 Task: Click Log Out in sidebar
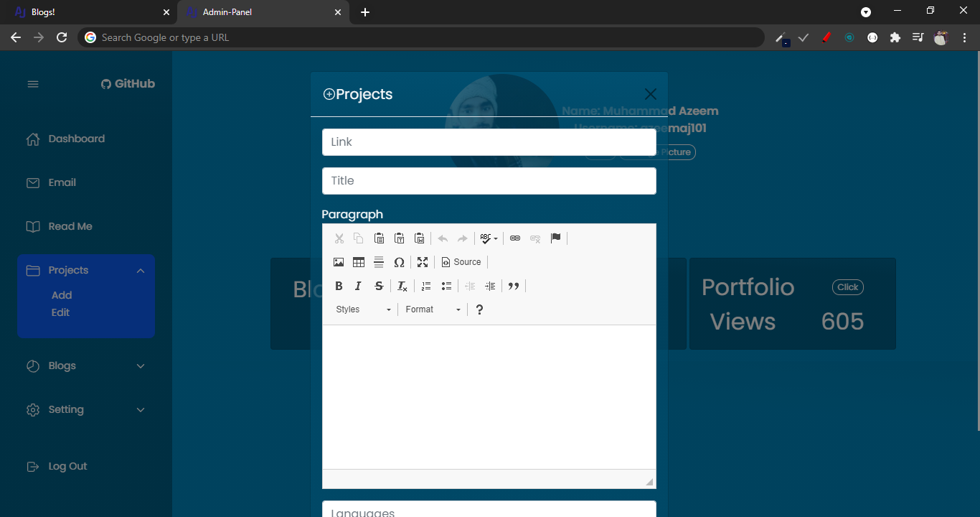pos(57,466)
